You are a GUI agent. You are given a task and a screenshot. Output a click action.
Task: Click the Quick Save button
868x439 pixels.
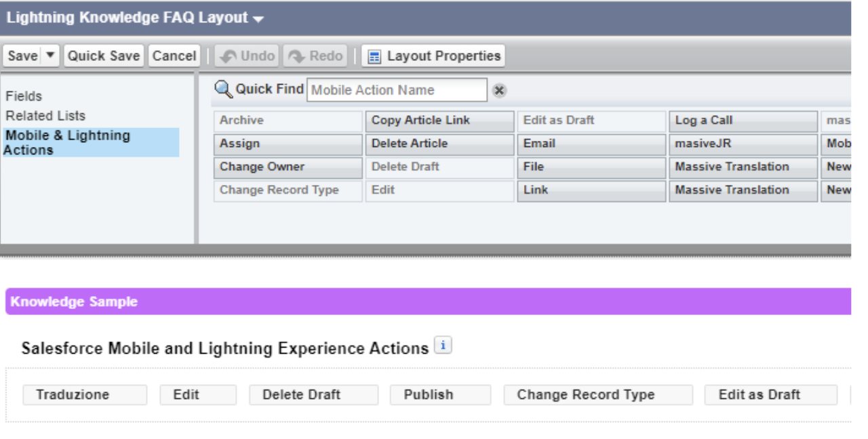pos(104,56)
